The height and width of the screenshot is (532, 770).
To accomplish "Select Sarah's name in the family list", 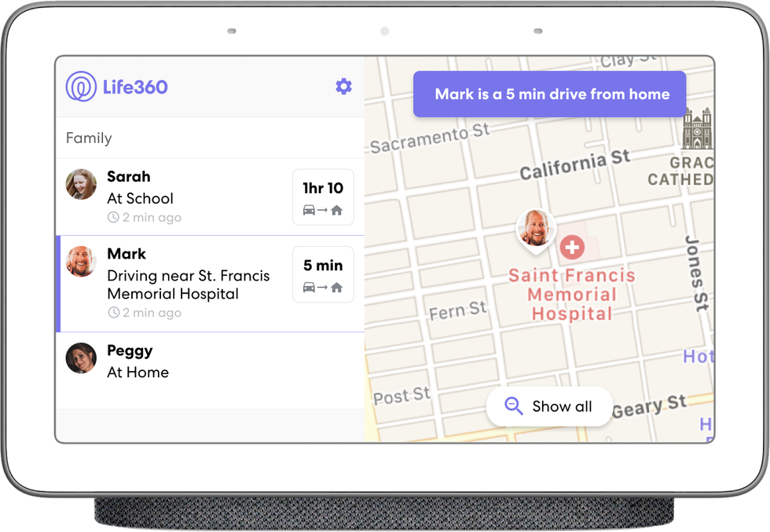I will coord(129,177).
